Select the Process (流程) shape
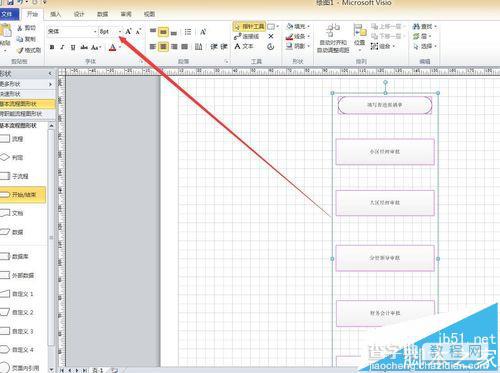This screenshot has width=500, height=373. 13,139
